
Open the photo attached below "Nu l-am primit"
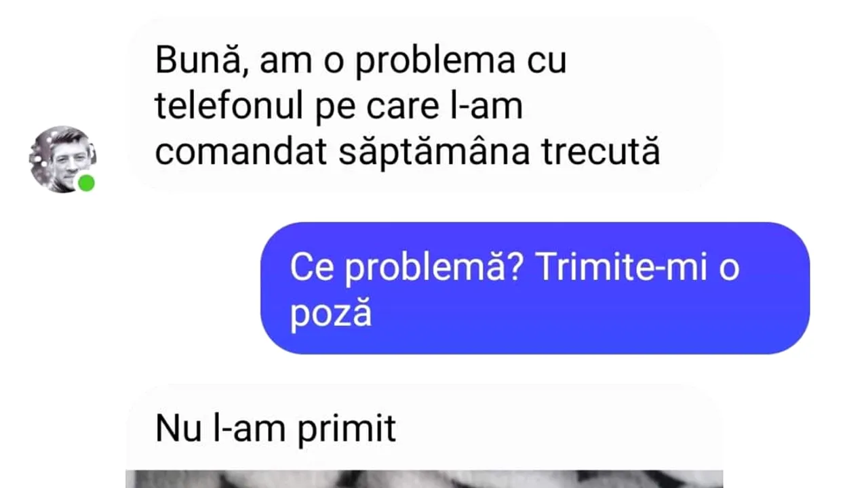coord(425,479)
